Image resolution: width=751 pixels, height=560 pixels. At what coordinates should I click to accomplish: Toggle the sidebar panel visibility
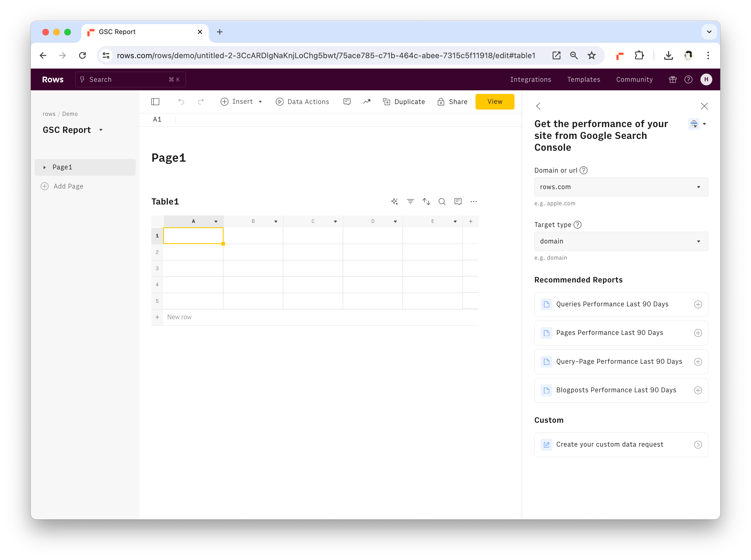click(x=155, y=101)
